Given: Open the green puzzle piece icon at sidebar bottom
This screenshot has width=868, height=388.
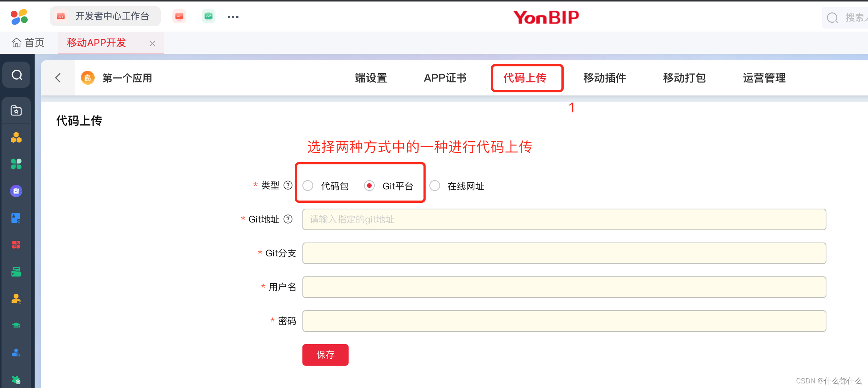Looking at the screenshot, I should [x=16, y=380].
